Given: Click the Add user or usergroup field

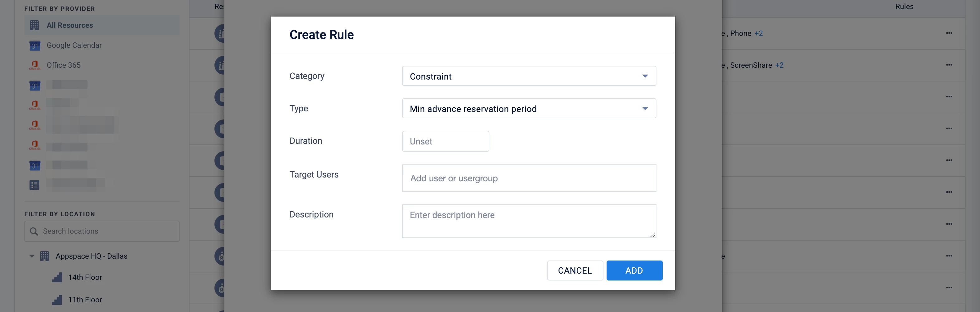Looking at the screenshot, I should point(528,178).
